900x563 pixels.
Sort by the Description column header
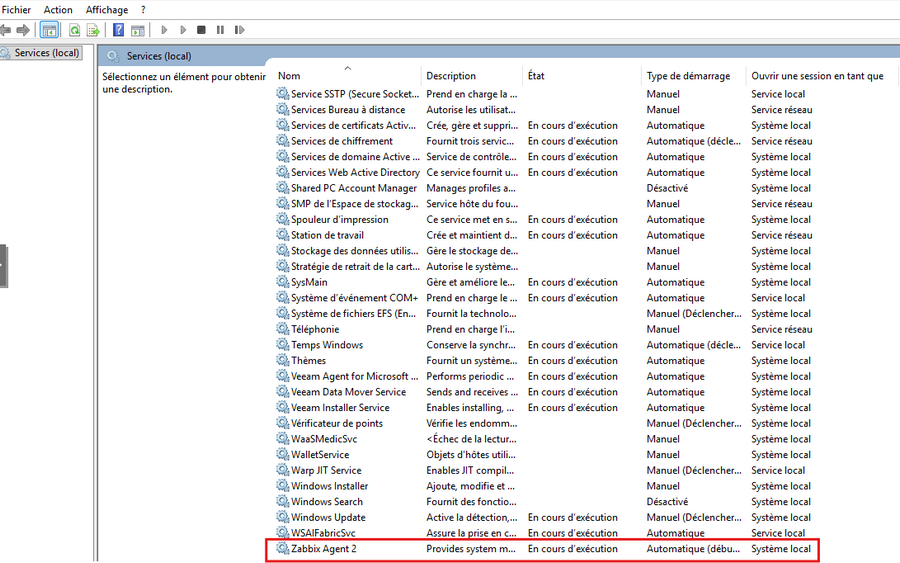point(451,76)
